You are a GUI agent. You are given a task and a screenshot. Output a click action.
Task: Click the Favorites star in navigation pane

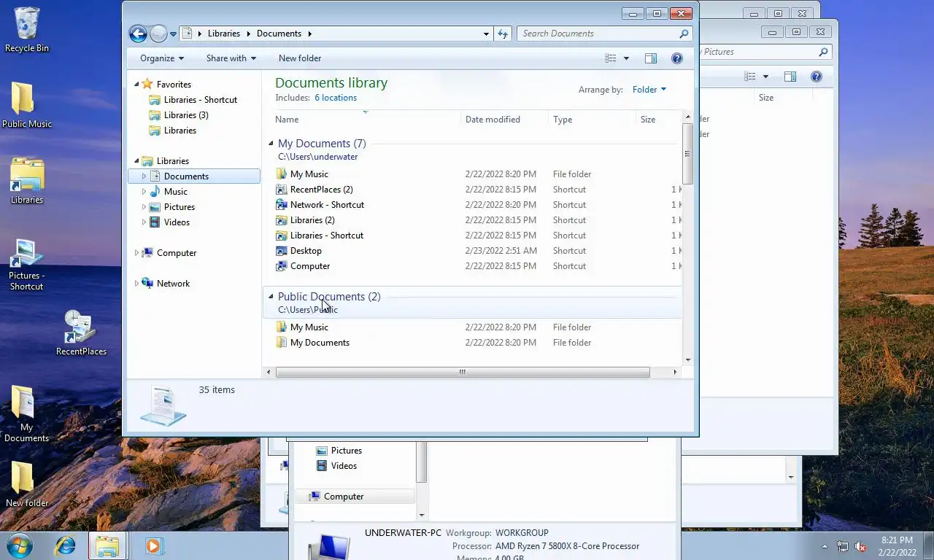(147, 84)
